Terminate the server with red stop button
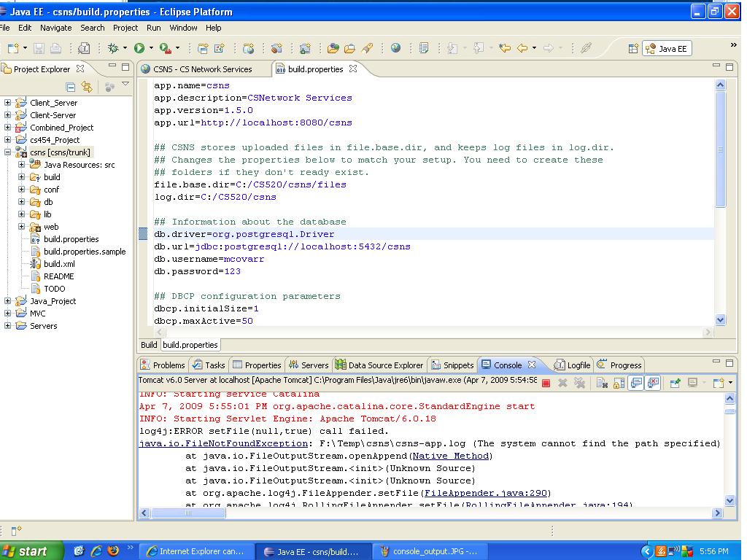 tap(546, 383)
